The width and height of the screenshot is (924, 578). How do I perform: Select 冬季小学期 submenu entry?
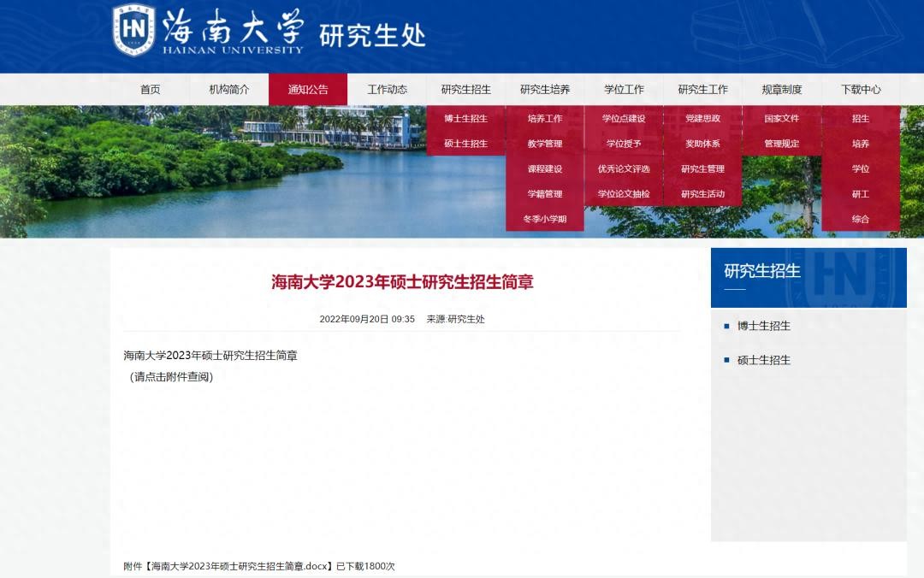(x=545, y=219)
